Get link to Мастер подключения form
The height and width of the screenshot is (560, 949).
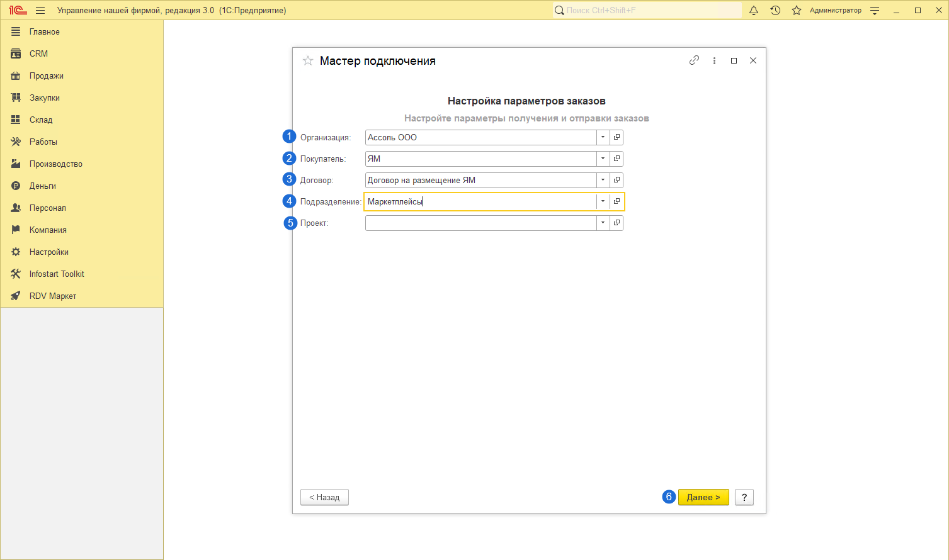click(694, 60)
